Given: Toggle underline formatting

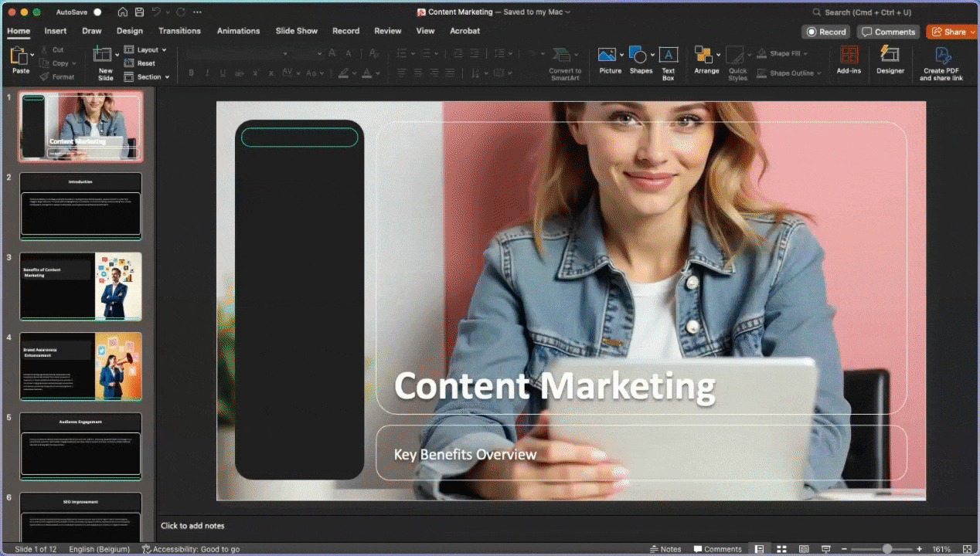Looking at the screenshot, I should 223,73.
